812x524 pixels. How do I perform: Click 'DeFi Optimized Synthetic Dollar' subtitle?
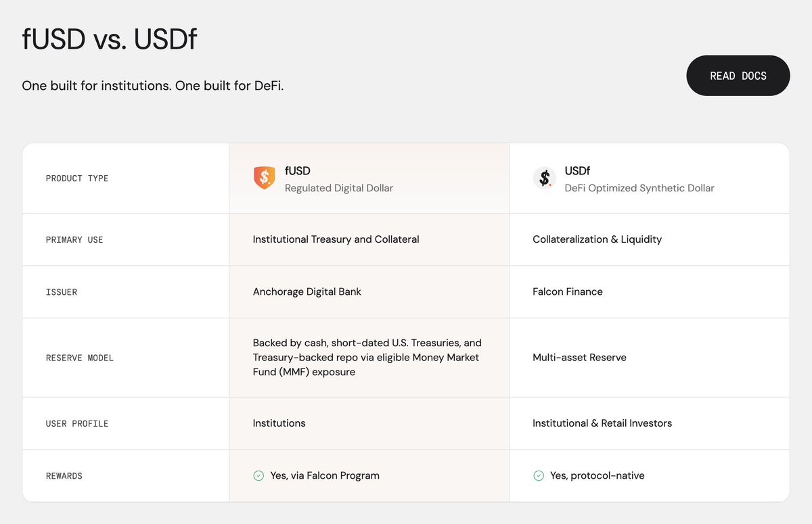pos(639,188)
